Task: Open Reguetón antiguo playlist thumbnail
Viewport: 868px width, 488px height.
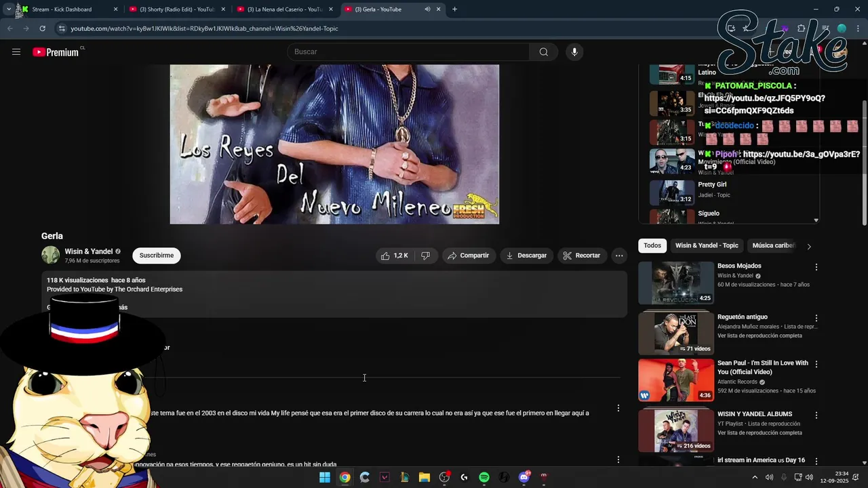Action: (x=676, y=333)
